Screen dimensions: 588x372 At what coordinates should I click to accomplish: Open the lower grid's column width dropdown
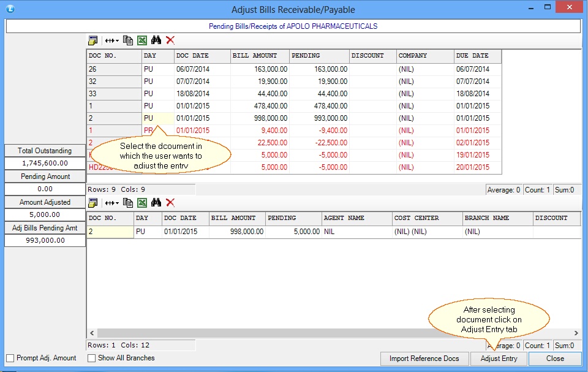[111, 203]
